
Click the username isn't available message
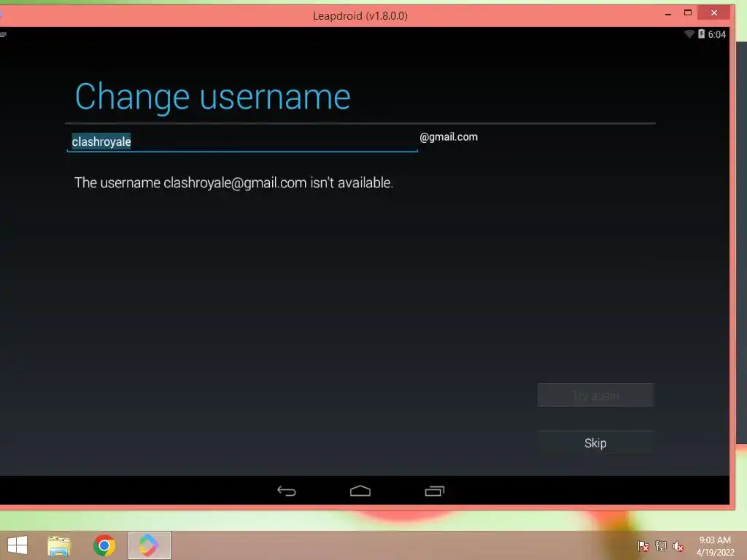pyautogui.click(x=233, y=183)
